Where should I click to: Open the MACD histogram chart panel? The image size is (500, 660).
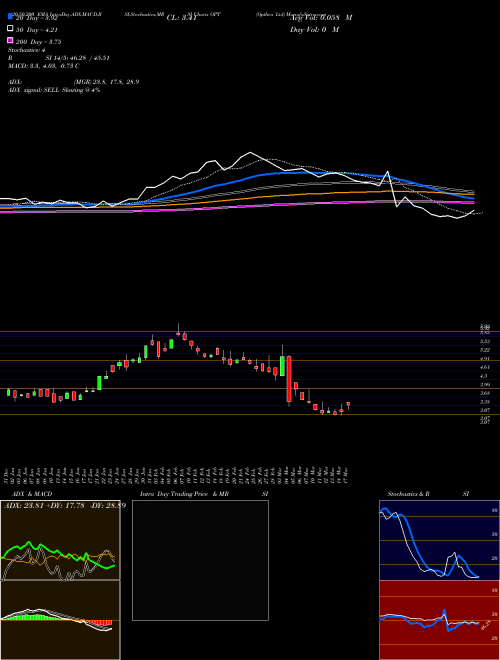60,620
